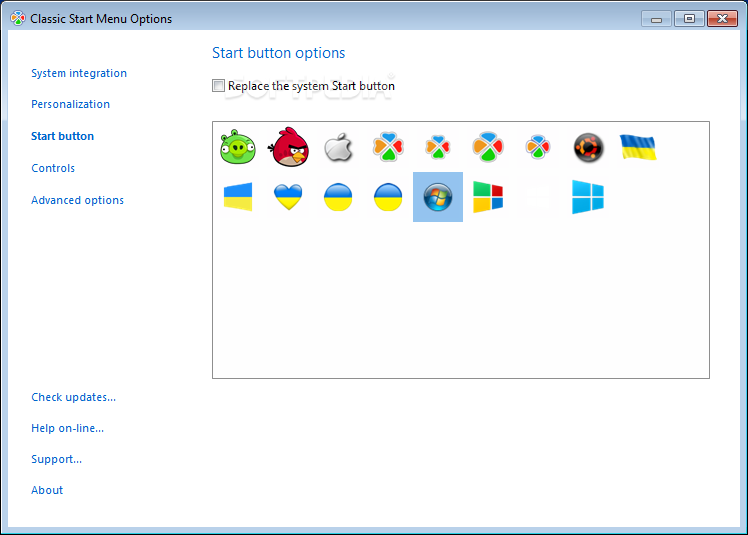Select the highlighted Windows 7 orb image
This screenshot has width=748, height=535.
[x=438, y=197]
